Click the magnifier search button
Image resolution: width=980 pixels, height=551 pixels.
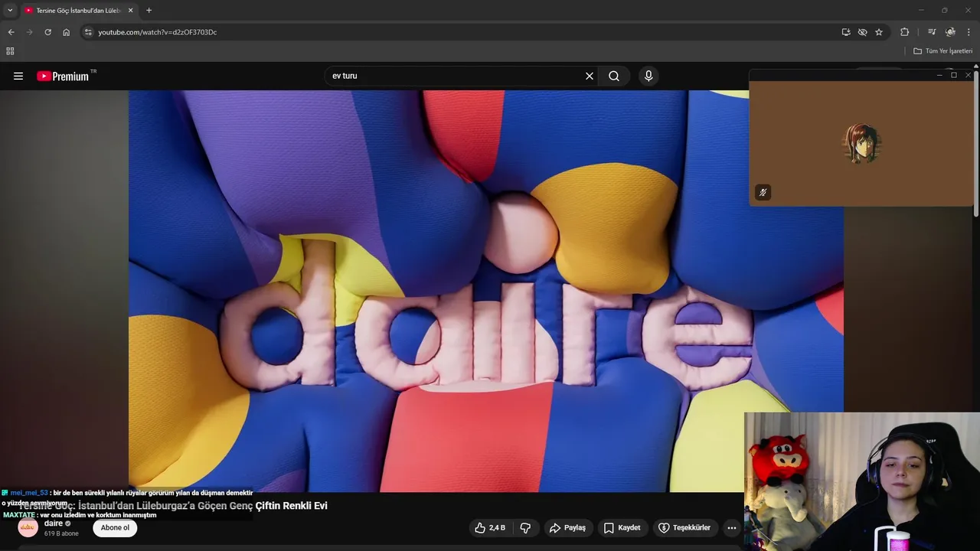pyautogui.click(x=614, y=76)
